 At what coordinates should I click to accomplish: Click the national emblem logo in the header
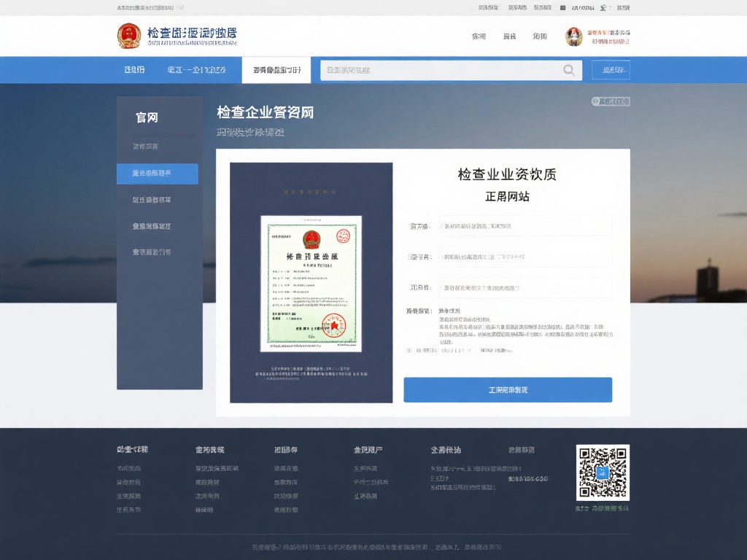128,36
